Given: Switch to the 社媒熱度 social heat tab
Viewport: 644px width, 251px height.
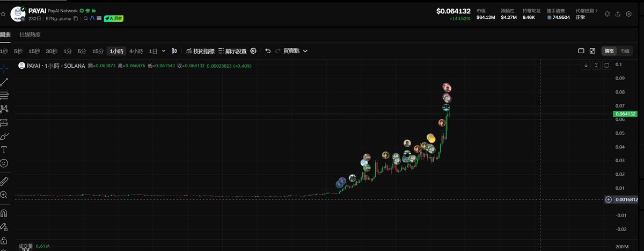Looking at the screenshot, I should pyautogui.click(x=30, y=35).
